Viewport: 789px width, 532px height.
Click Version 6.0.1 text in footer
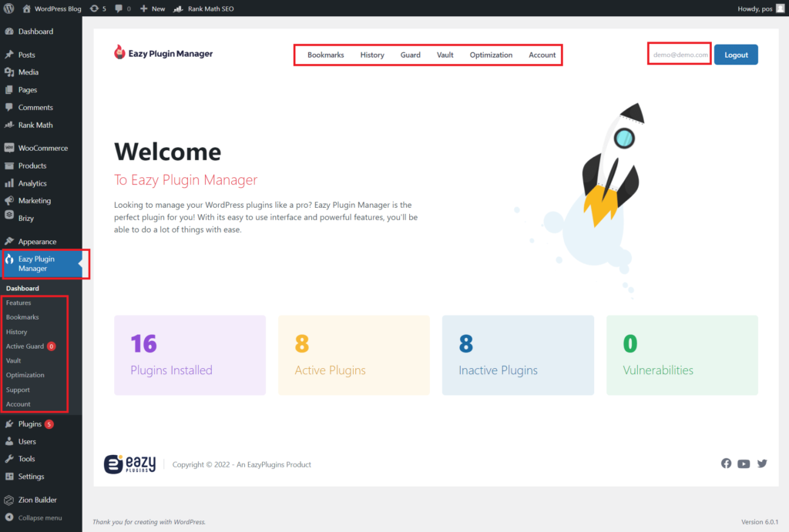point(760,522)
